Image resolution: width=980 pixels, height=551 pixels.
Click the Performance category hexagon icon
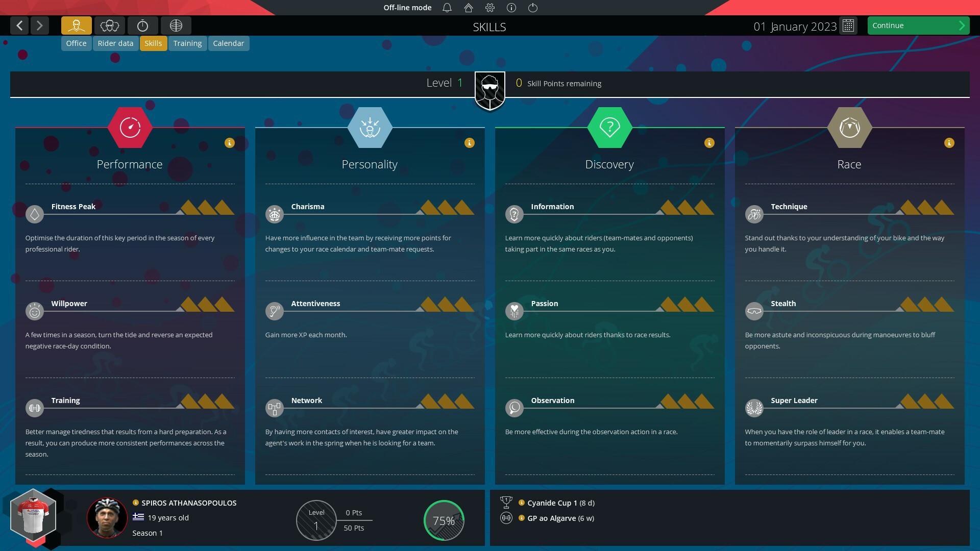(x=129, y=126)
